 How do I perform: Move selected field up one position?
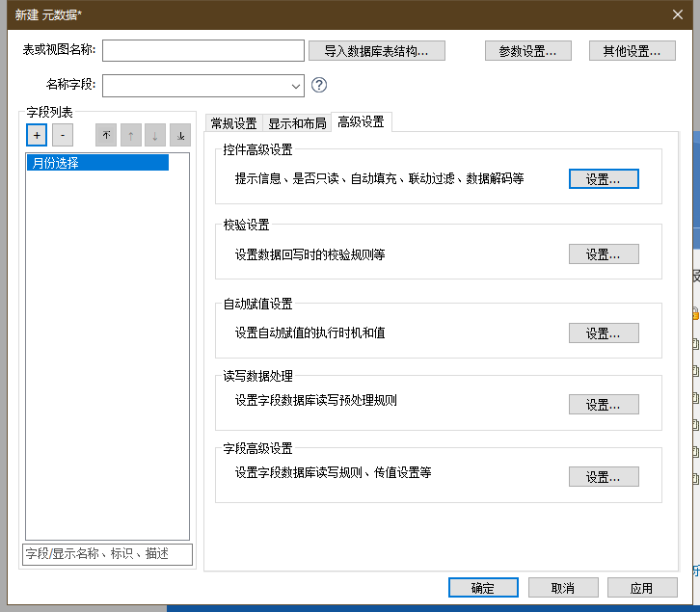[131, 136]
